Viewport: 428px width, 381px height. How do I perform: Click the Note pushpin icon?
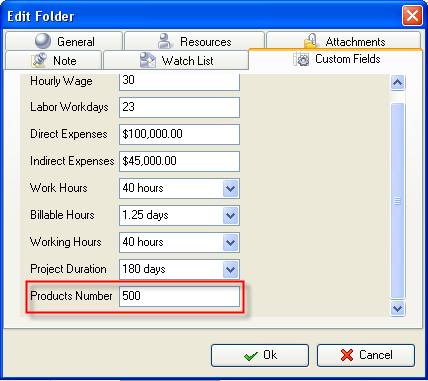pos(39,60)
